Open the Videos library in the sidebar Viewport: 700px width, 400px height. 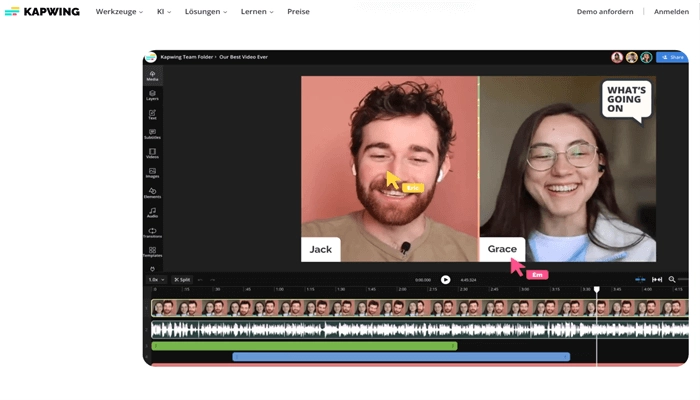(x=152, y=154)
